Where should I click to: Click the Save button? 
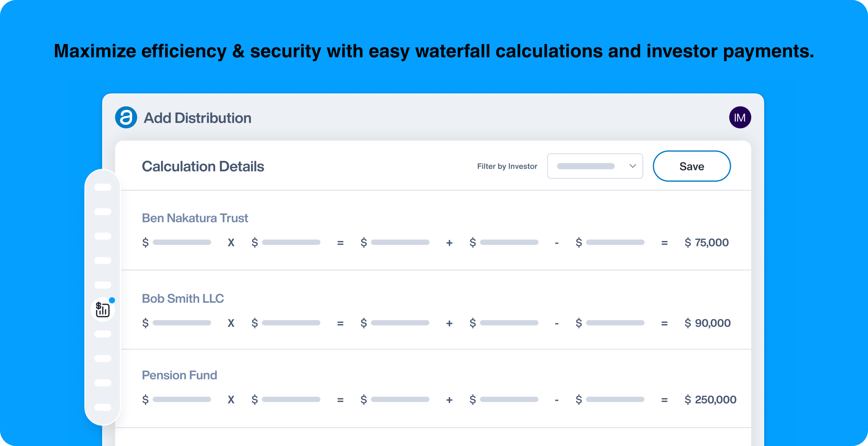pos(691,166)
